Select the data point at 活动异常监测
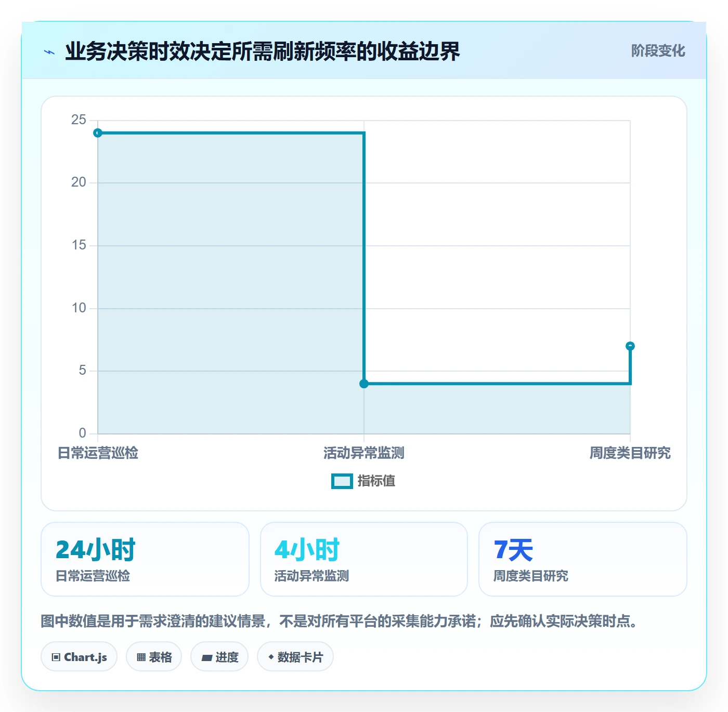The image size is (728, 712). pos(364,384)
